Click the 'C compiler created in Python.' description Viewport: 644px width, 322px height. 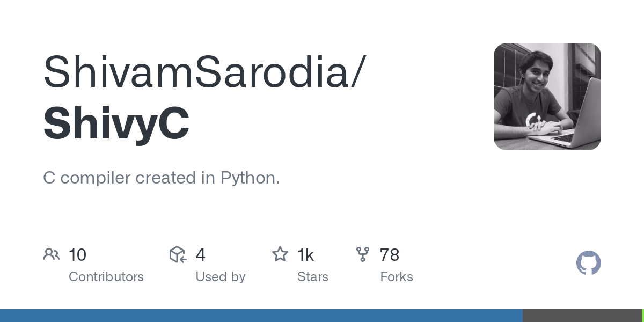pos(162,178)
